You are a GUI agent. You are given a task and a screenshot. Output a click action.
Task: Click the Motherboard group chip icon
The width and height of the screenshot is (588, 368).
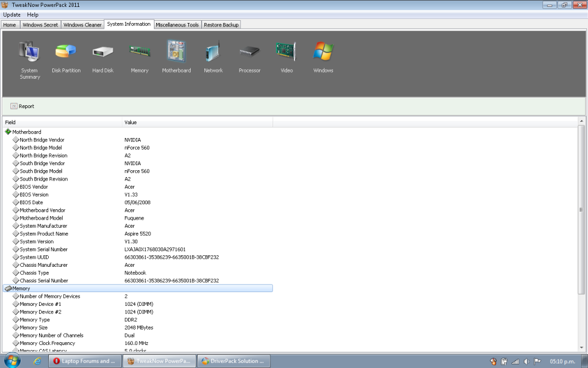pyautogui.click(x=8, y=132)
